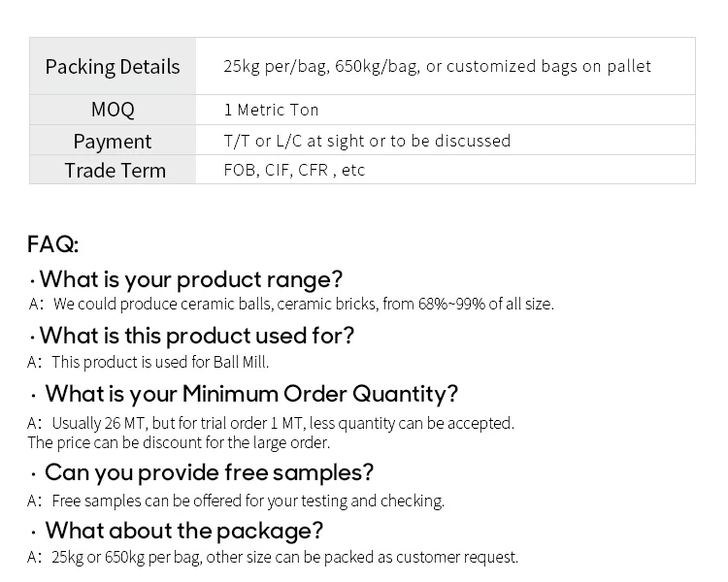Click the T/T or L/C payment text
The image size is (728, 582).
point(367,141)
